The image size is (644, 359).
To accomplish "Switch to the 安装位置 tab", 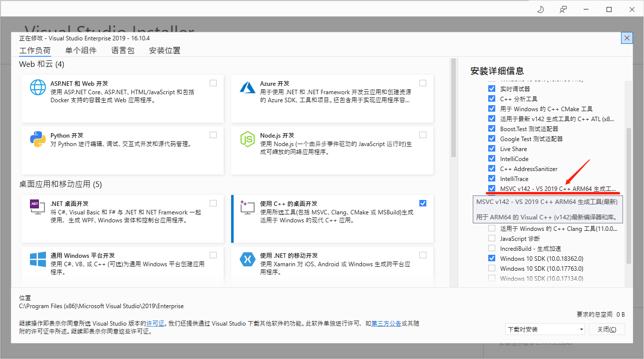I will point(165,50).
